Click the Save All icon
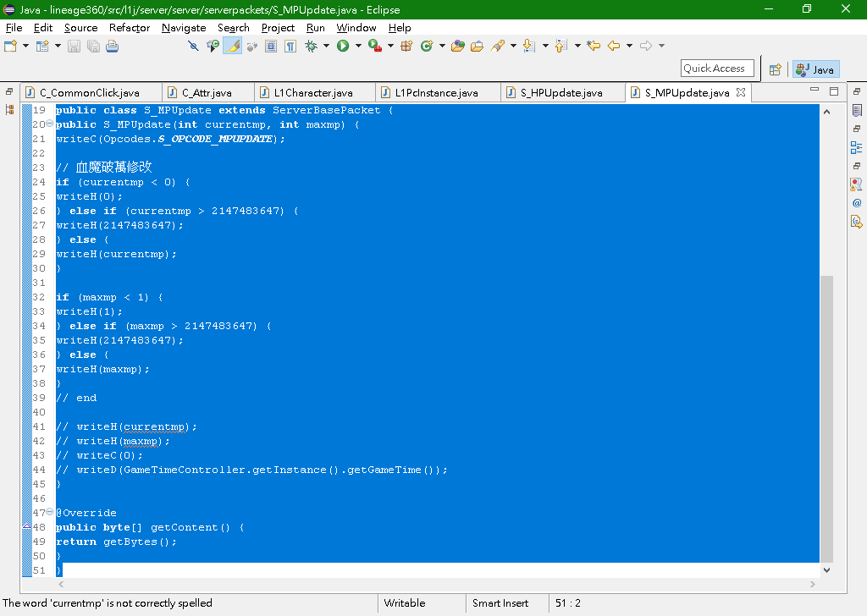 [93, 46]
